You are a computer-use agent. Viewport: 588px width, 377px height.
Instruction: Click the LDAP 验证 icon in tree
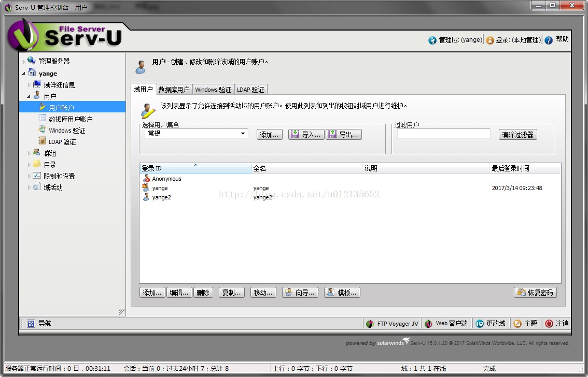pyautogui.click(x=42, y=141)
